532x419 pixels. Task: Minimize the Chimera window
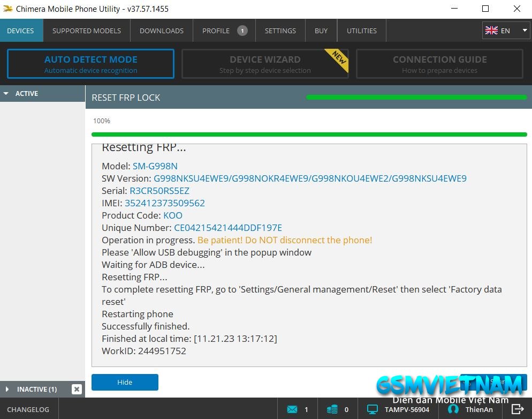point(454,9)
